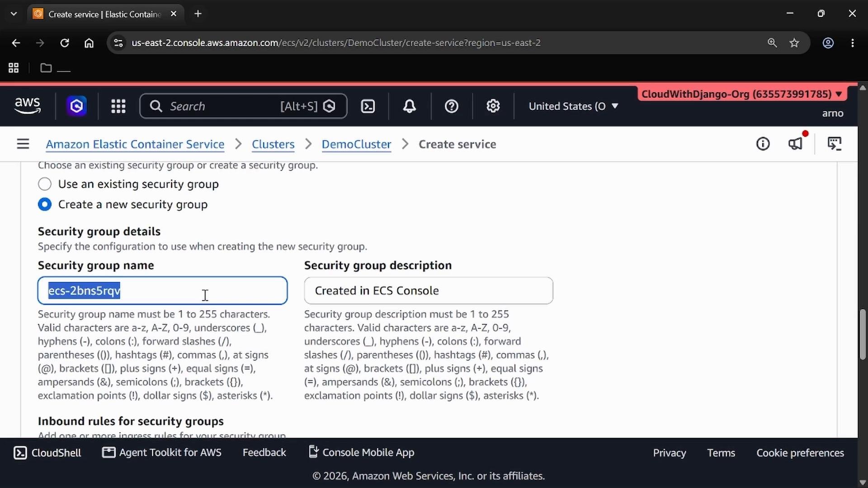Open a new browser tab
The height and width of the screenshot is (488, 868).
[198, 14]
